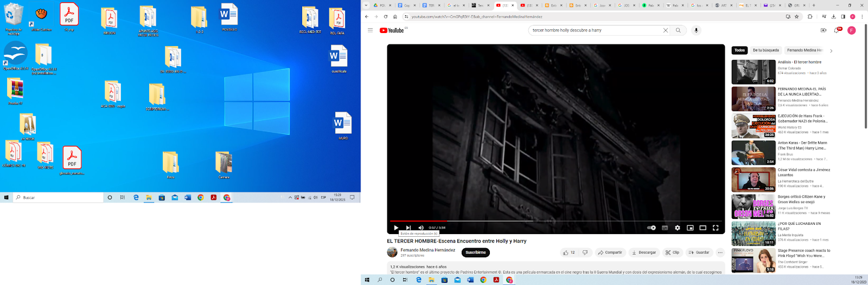Click the Compartir share button
The height and width of the screenshot is (285, 868).
[610, 252]
